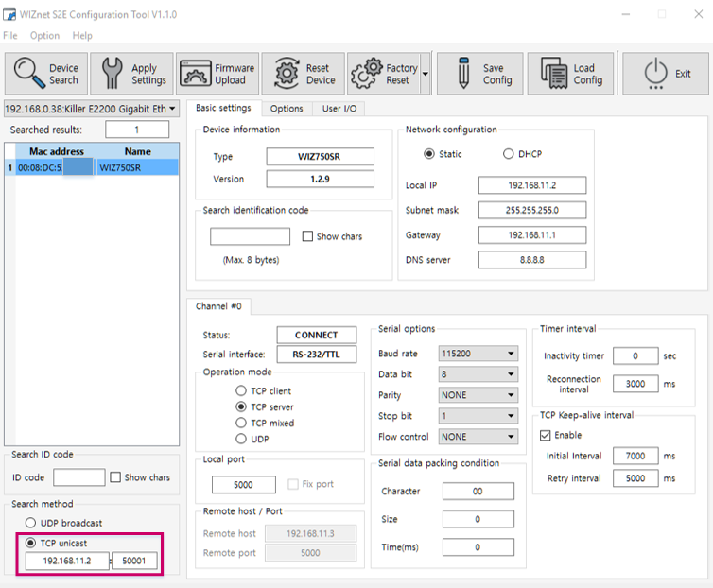
Task: Click the packing Size field
Action: pos(478,519)
